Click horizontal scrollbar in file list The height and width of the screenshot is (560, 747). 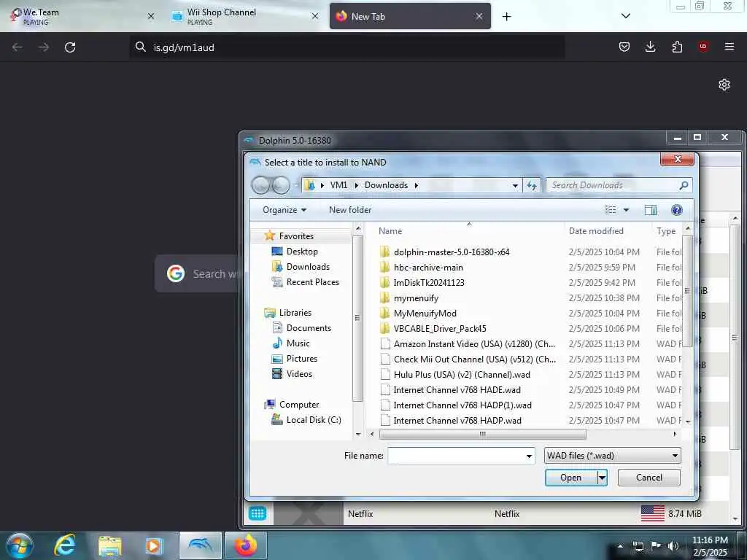pyautogui.click(x=482, y=434)
